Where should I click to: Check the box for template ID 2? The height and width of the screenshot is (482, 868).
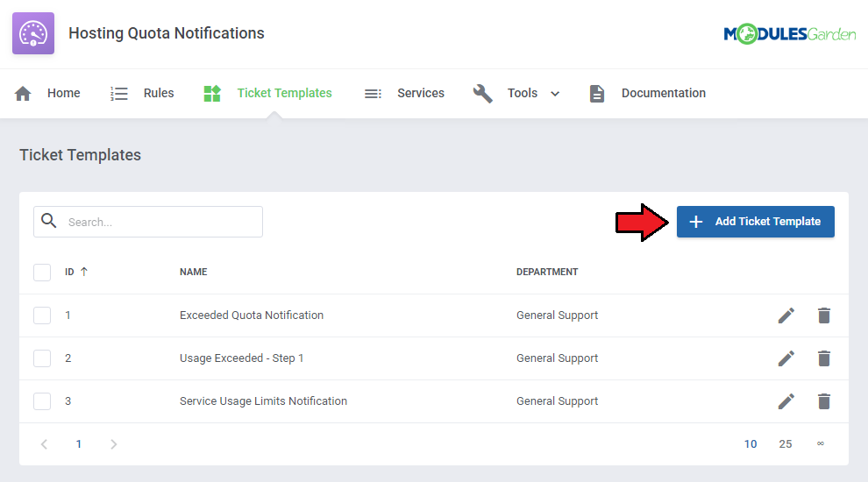point(42,358)
